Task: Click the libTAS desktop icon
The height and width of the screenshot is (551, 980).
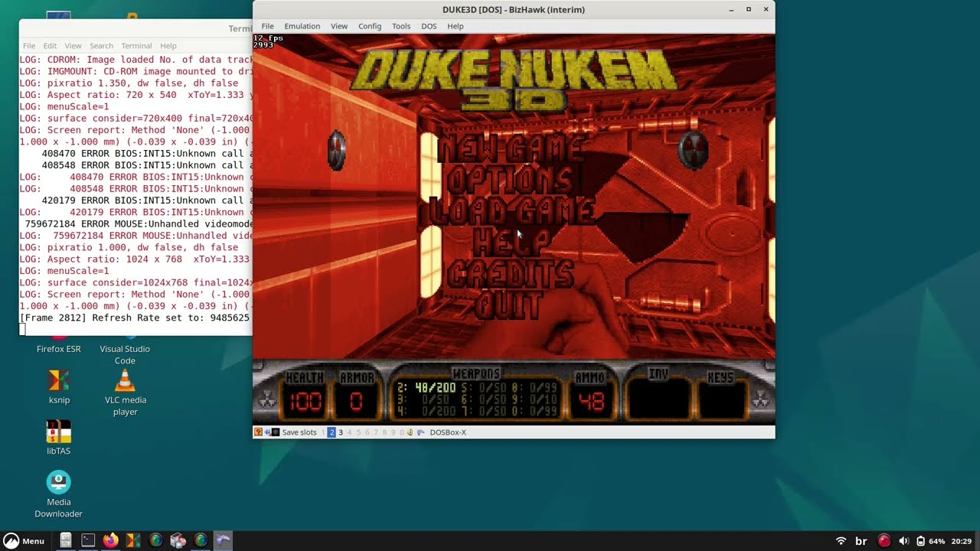Action: pos(59,438)
